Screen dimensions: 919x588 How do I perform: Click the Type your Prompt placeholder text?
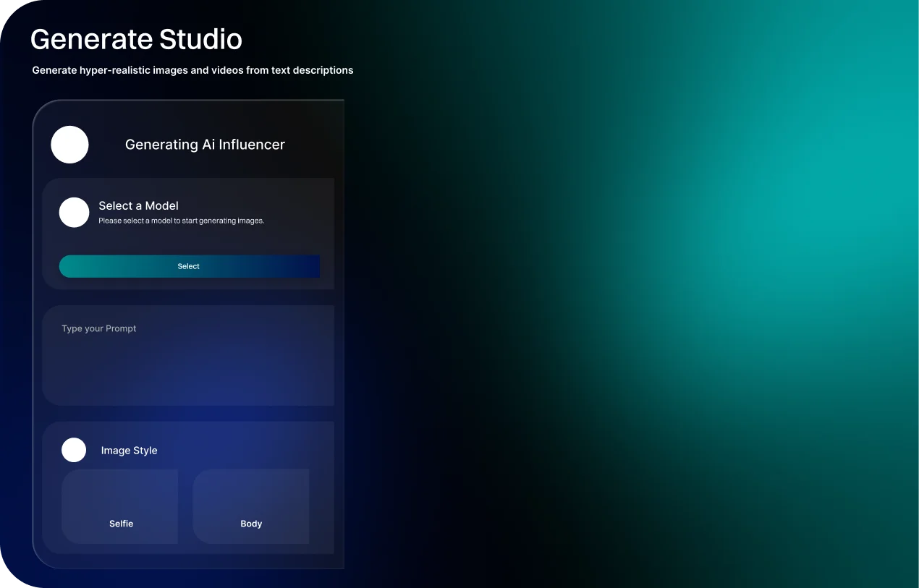pos(99,328)
